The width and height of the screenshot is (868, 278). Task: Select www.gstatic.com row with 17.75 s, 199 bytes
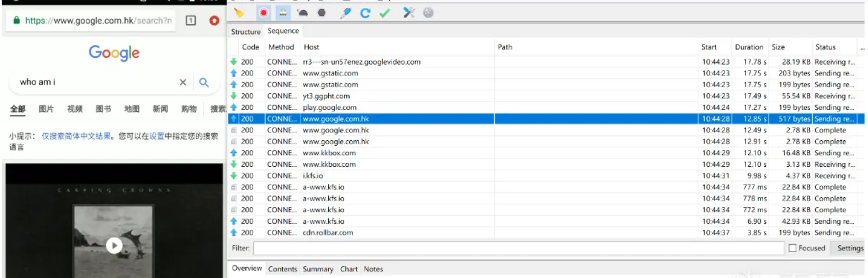[547, 85]
